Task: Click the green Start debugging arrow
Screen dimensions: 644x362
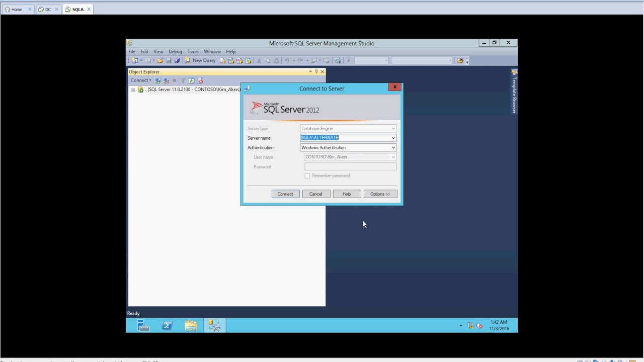Action: 349,60
